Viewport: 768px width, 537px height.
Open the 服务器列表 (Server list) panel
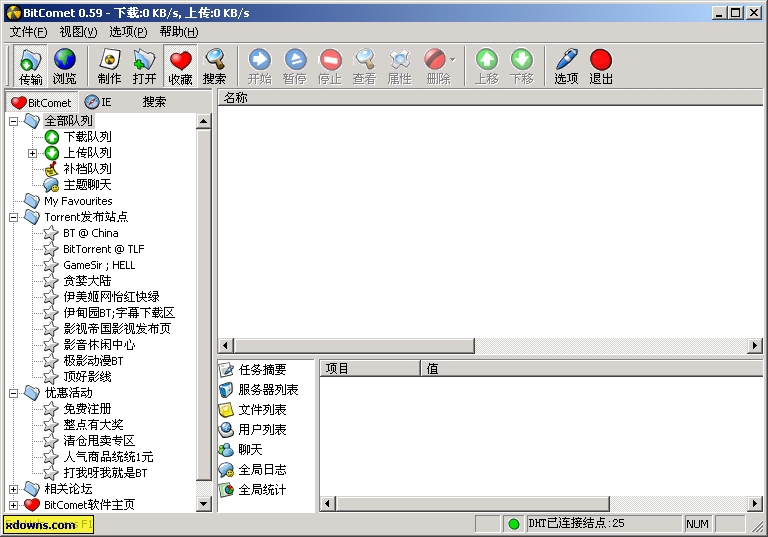268,390
